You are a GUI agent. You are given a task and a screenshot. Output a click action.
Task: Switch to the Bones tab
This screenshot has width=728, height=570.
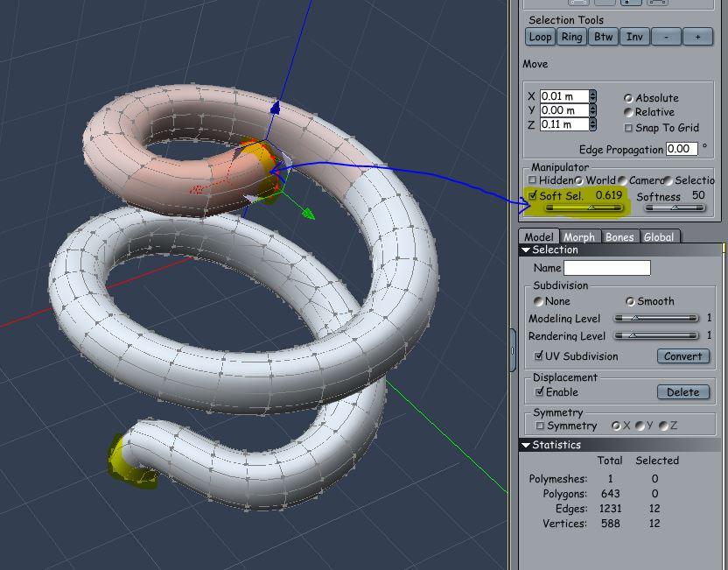point(619,236)
